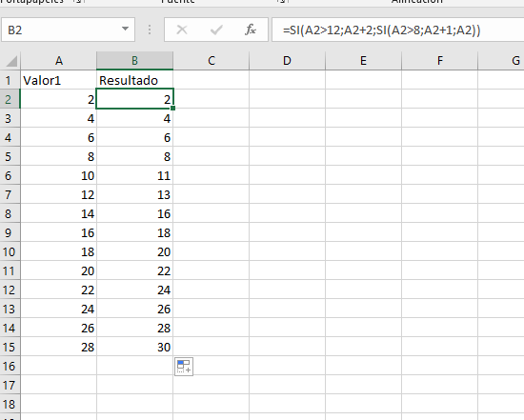Click the formula bar expand dots handle
Screen dimensions: 524x420
point(150,30)
